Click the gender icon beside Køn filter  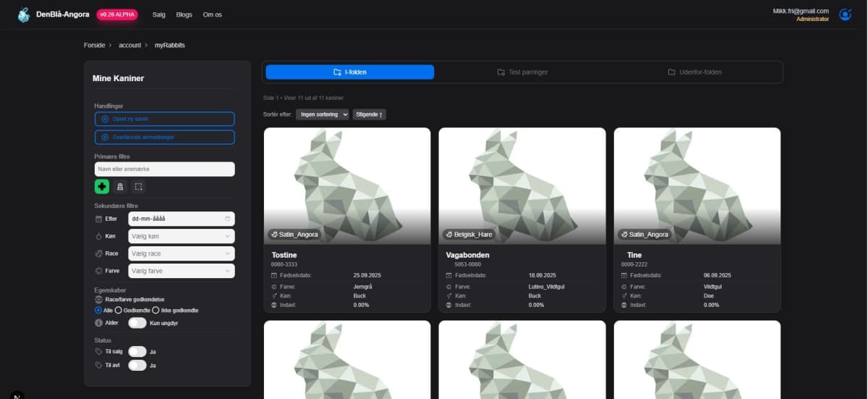99,236
